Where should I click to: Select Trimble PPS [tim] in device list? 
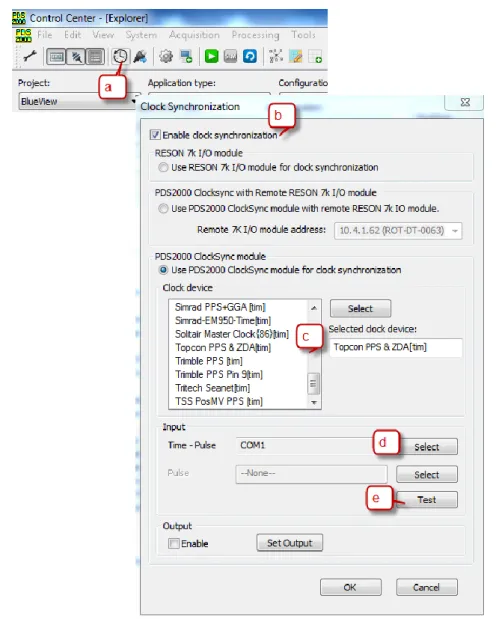tap(209, 361)
